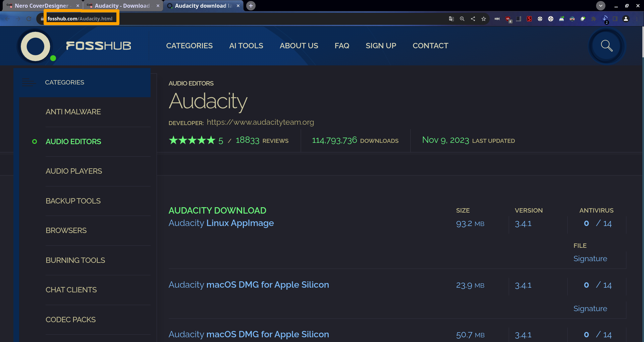Open the extensions puzzle piece menu
The height and width of the screenshot is (342, 644).
click(x=594, y=19)
